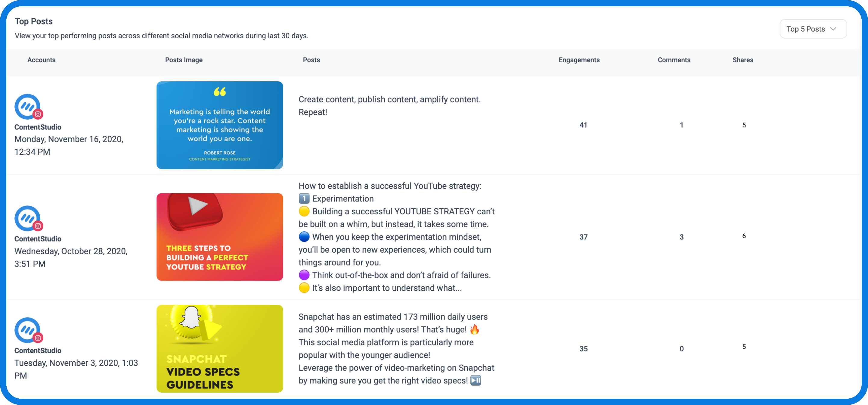Screen dimensions: 868x405
Task: Click ContentStudio name above October 28 date
Action: [38, 239]
